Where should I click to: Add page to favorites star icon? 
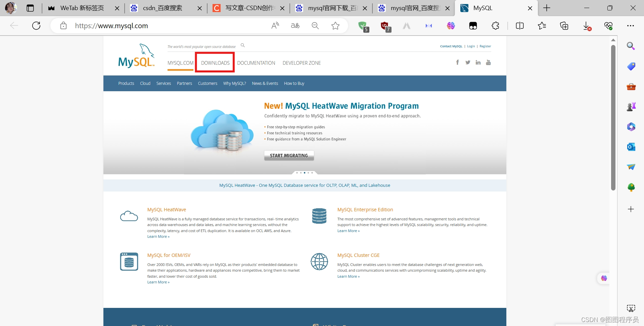click(335, 25)
